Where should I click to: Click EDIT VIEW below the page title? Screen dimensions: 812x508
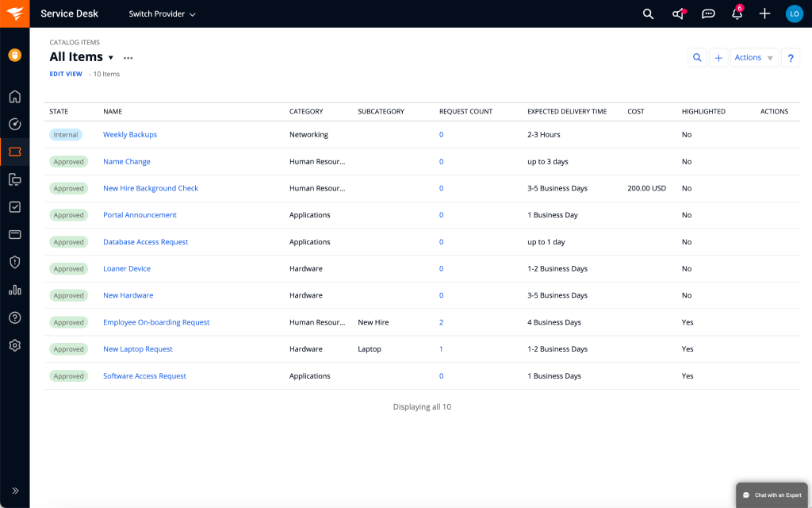coord(66,73)
